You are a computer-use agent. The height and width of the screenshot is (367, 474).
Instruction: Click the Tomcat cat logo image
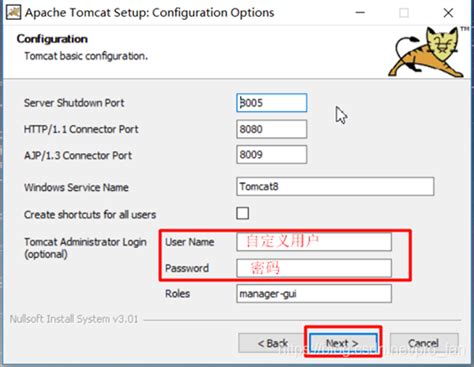[x=428, y=52]
